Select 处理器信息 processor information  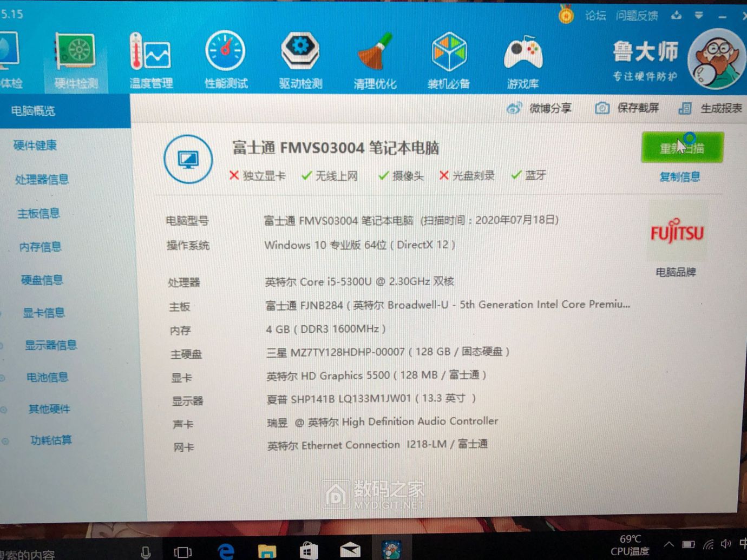[42, 180]
